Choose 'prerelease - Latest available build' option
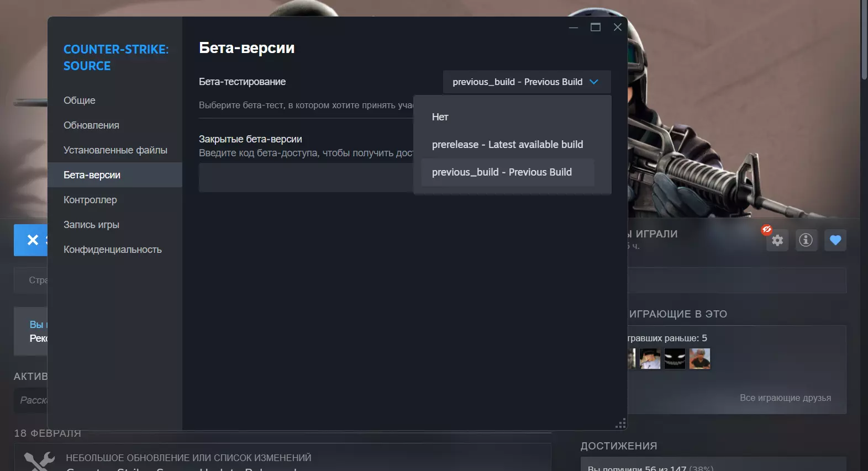The width and height of the screenshot is (868, 471). [508, 145]
